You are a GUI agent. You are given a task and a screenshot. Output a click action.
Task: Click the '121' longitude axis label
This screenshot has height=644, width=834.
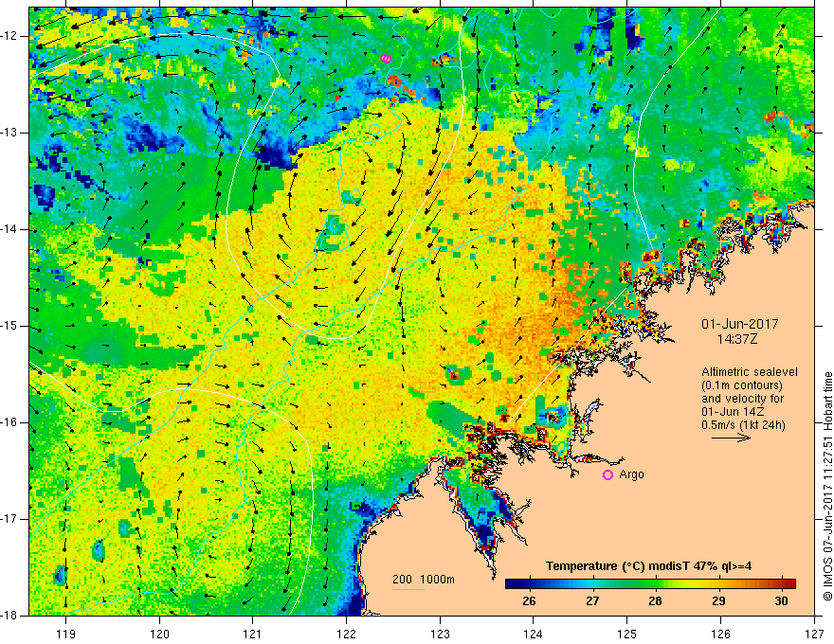pos(253,634)
